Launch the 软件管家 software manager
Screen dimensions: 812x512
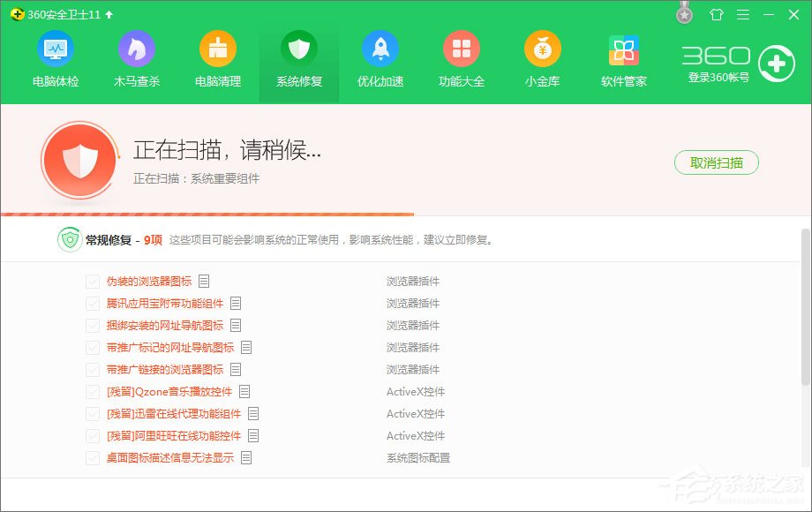(x=623, y=59)
